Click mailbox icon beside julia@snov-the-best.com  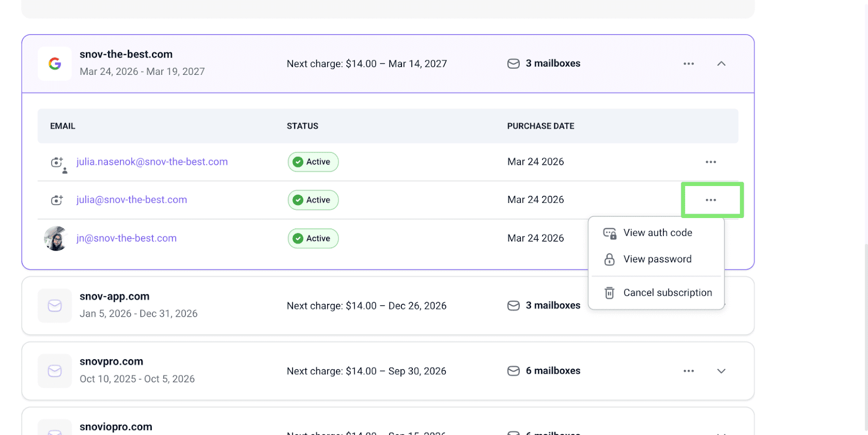[57, 200]
